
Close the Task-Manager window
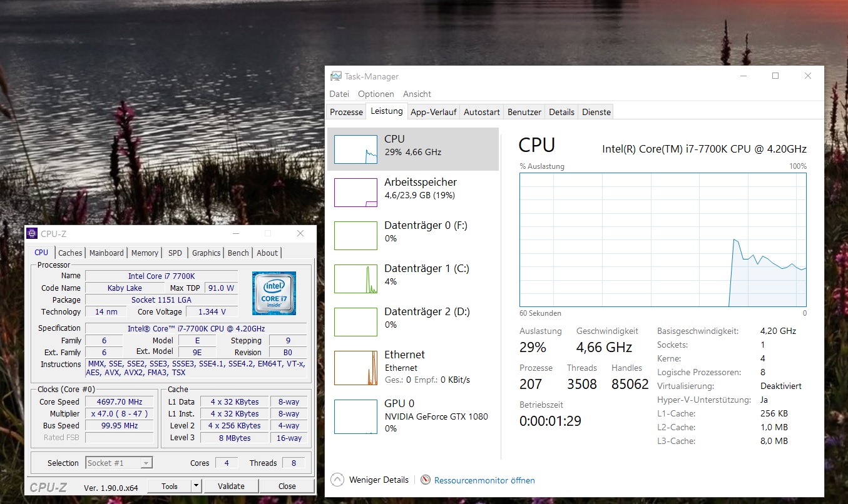pos(807,76)
